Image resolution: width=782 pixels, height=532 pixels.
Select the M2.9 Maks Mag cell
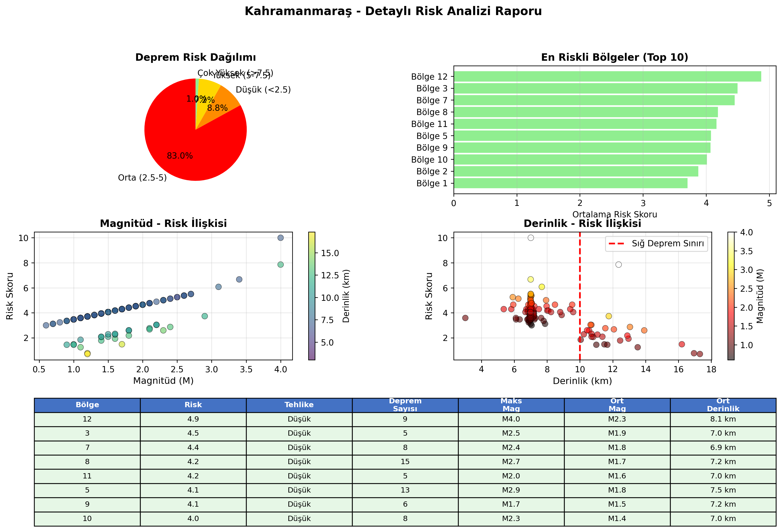pos(511,490)
